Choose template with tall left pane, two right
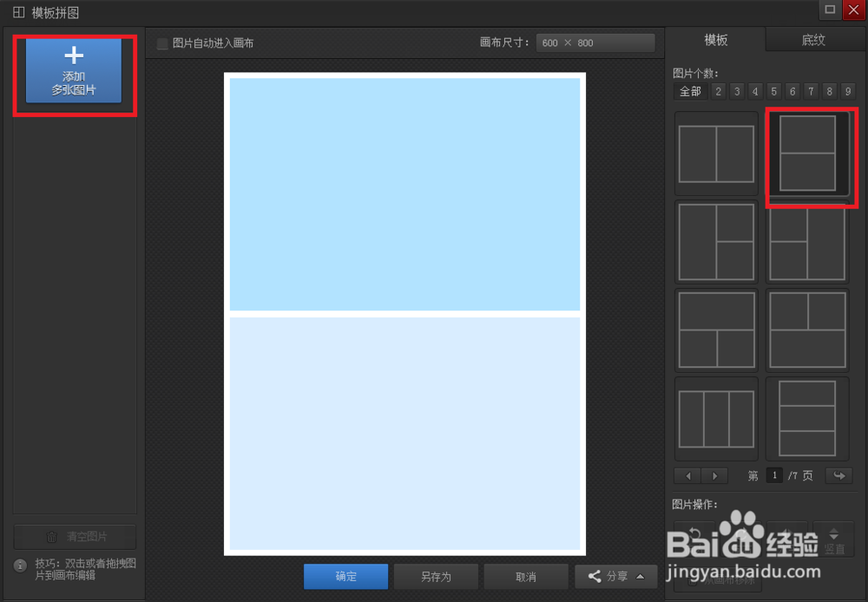 (716, 242)
